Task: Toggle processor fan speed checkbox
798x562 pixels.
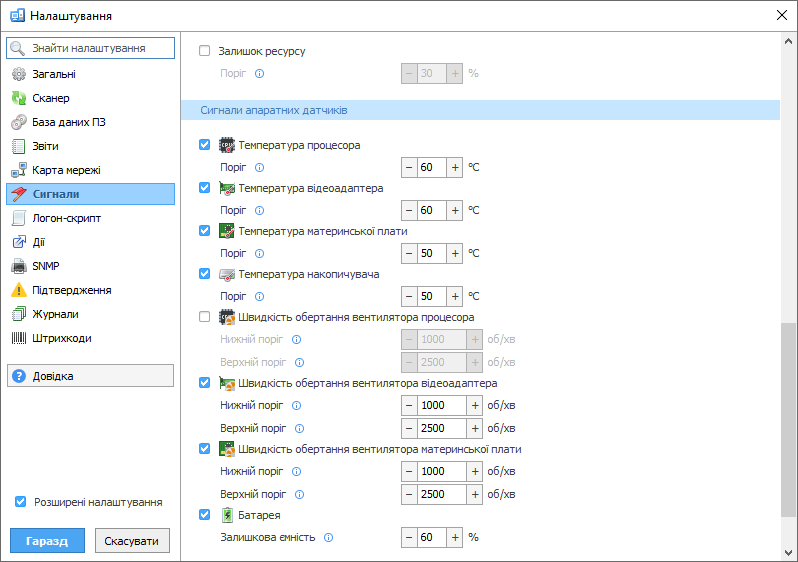Action: pos(205,317)
